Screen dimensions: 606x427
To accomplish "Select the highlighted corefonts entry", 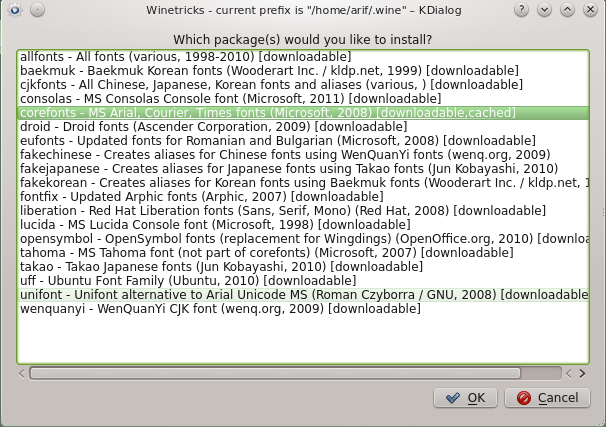I will click(303, 112).
